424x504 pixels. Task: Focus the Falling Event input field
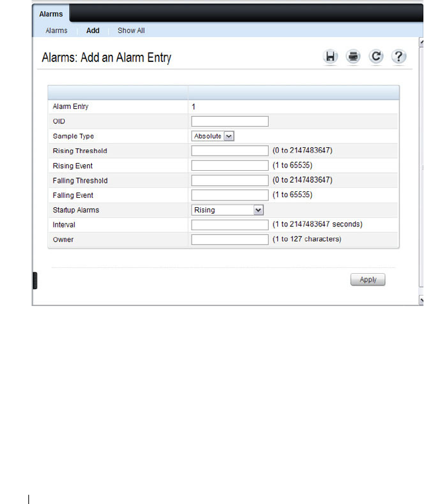[x=230, y=195]
